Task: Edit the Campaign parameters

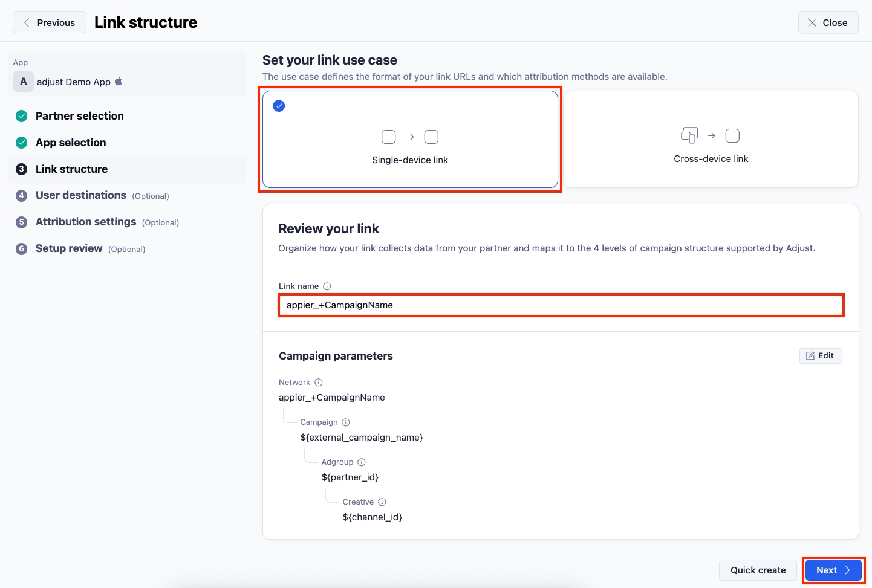Action: 820,356
